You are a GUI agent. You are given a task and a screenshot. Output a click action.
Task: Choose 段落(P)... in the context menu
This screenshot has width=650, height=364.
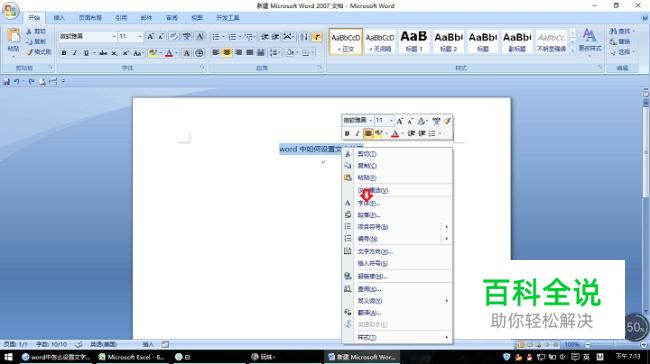coord(398,215)
